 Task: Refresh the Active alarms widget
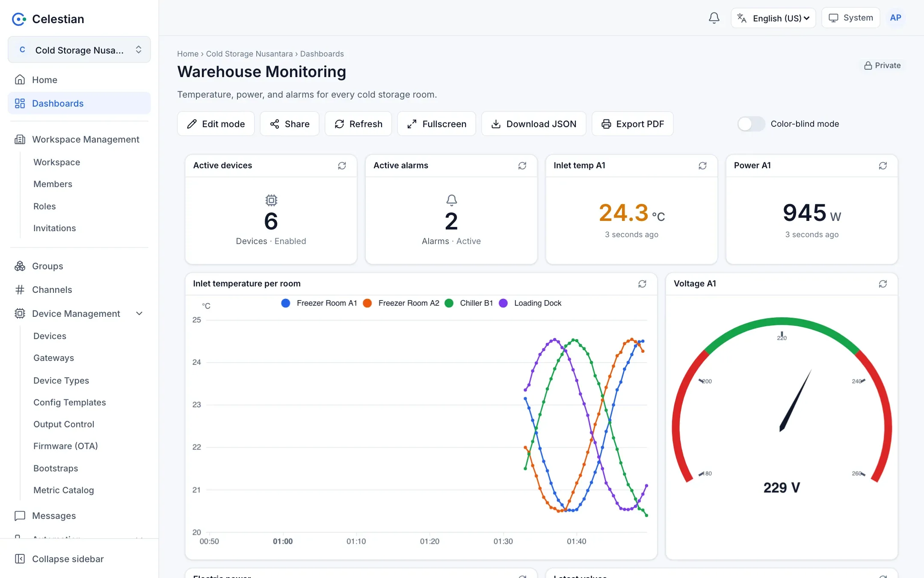click(x=522, y=166)
